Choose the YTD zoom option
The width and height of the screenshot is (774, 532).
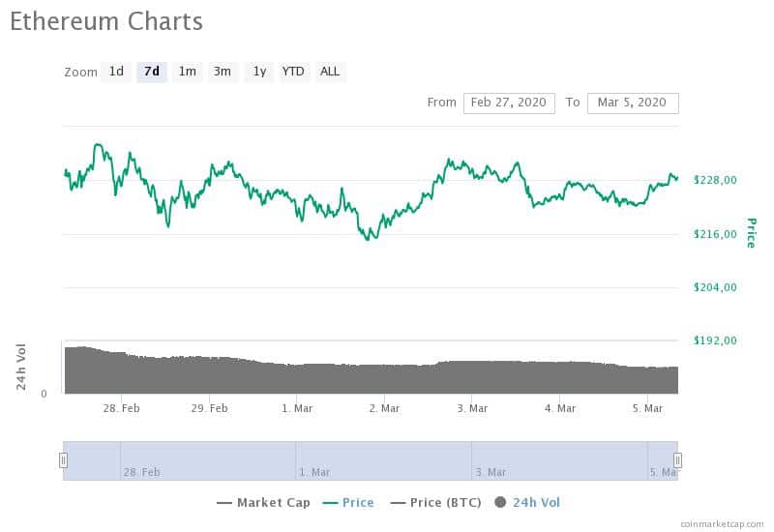[293, 72]
